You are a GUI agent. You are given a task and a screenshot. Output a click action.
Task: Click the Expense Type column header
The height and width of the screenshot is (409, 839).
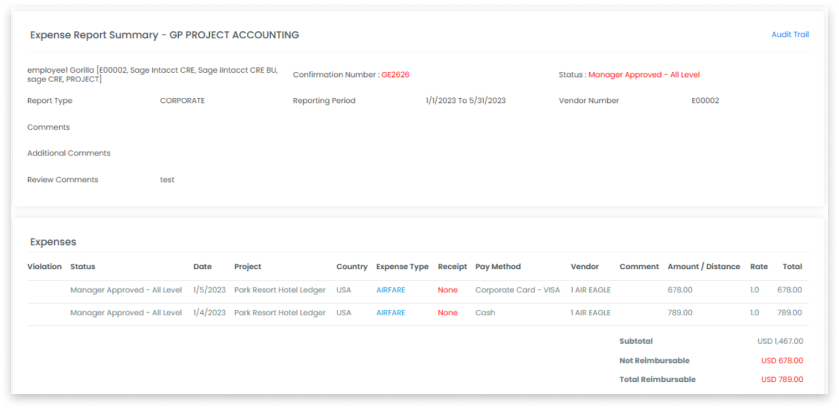[x=402, y=267]
